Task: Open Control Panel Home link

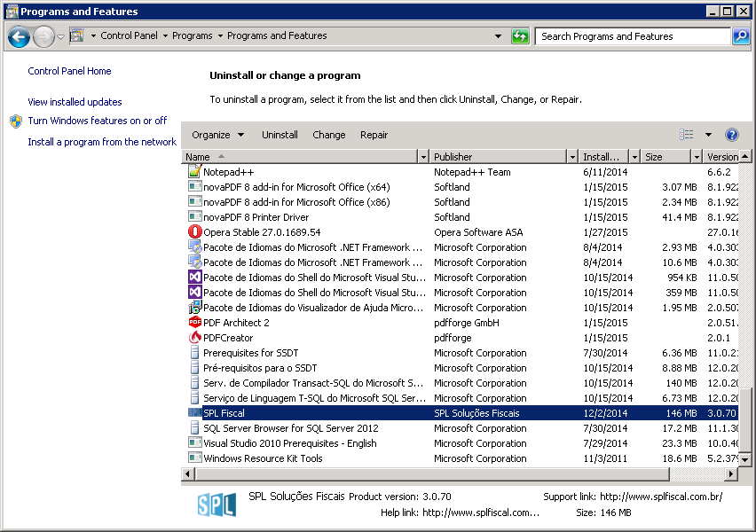Action: click(69, 71)
